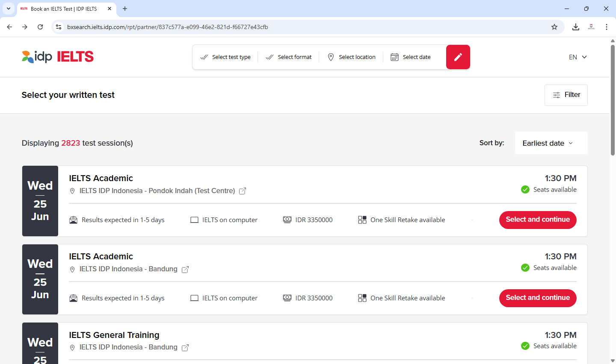The height and width of the screenshot is (364, 616).
Task: Expand the browser tab search dropdown
Action: [9, 9]
